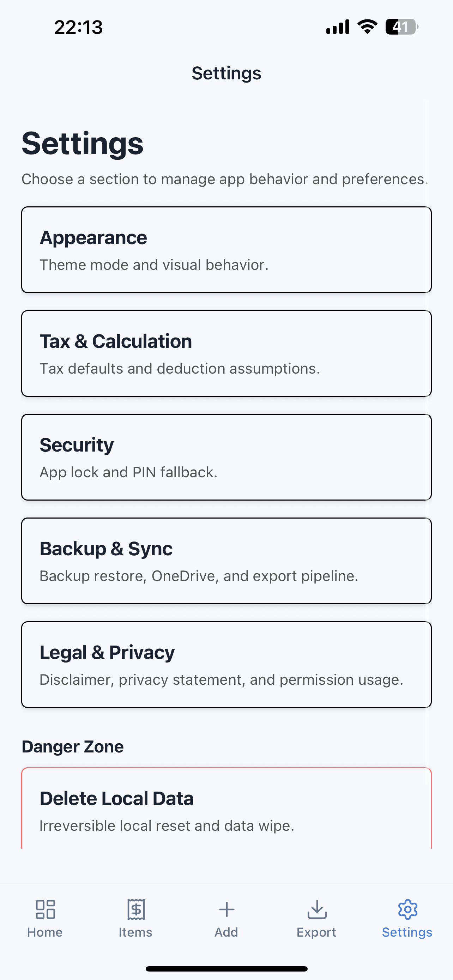Image resolution: width=453 pixels, height=980 pixels.
Task: Tap the Home grid icon
Action: (x=45, y=909)
